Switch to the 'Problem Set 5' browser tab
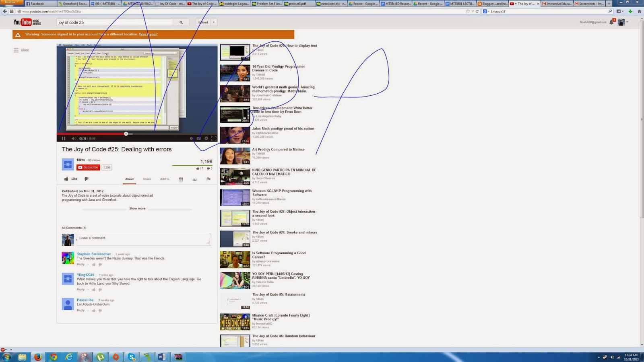The image size is (644, 362). pyautogui.click(x=266, y=4)
